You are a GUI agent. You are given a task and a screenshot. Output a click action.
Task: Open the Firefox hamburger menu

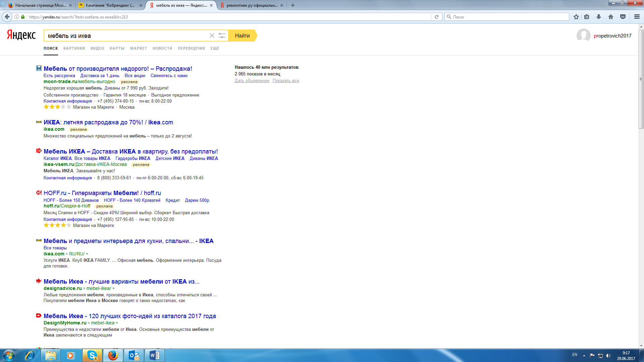[x=637, y=17]
